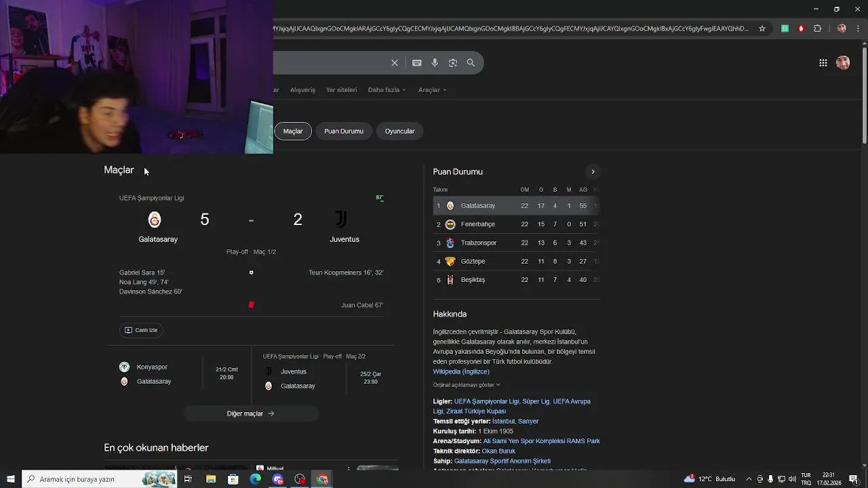The image size is (868, 488).
Task: Open the weather widget showing 12°C Bulutlu
Action: pos(709,479)
